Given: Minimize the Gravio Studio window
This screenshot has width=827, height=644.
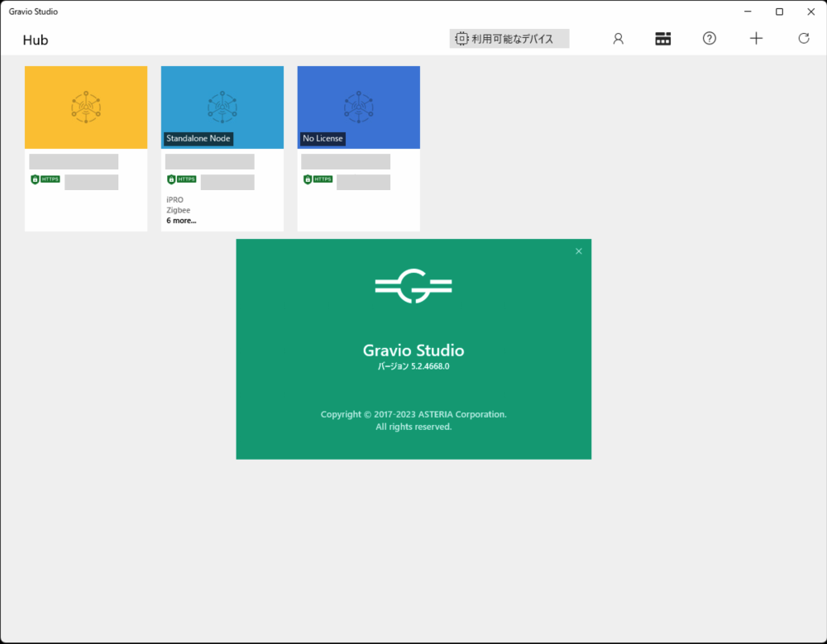Looking at the screenshot, I should pos(748,12).
